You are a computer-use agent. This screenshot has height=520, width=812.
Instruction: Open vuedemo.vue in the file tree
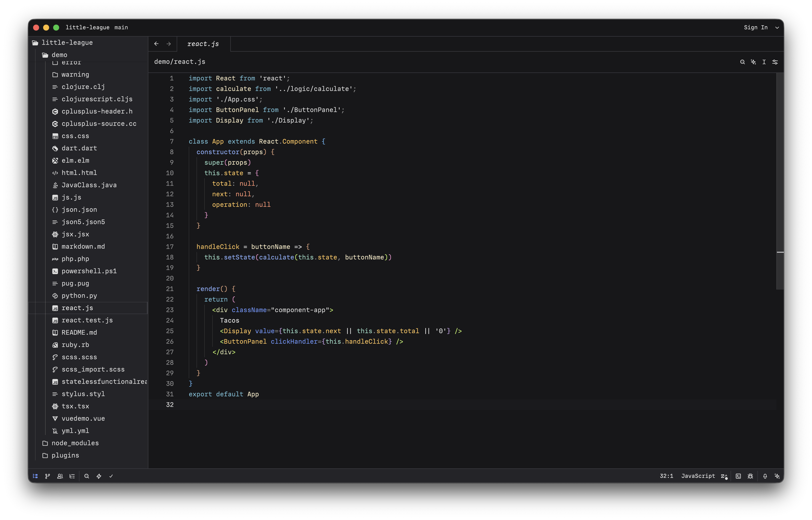88,418
